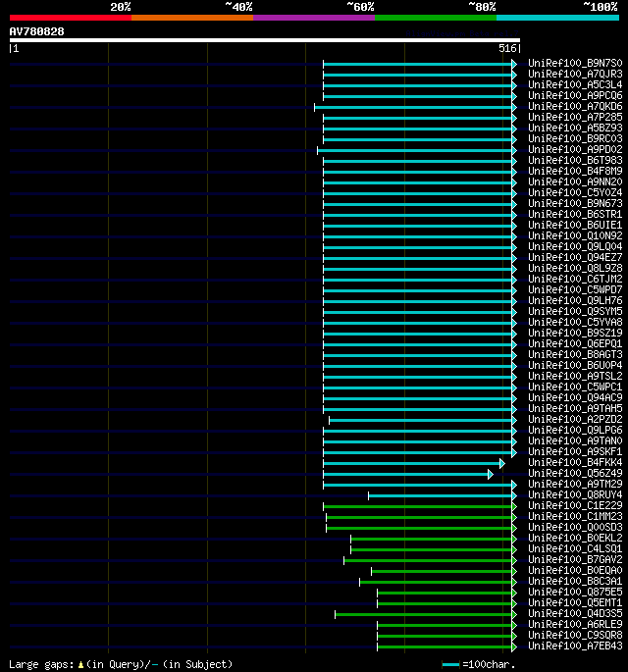This screenshot has width=628, height=672.
Task: Choose the UniRef100_C5WPD7 label
Action: (575, 289)
